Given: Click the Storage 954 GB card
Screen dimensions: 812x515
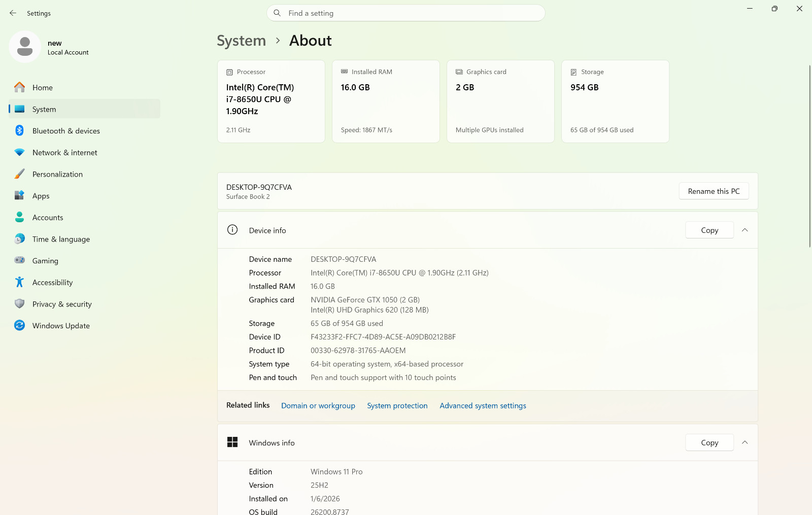Looking at the screenshot, I should point(615,101).
